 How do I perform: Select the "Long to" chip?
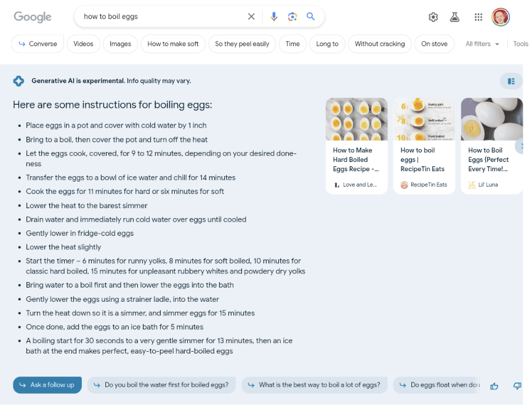[327, 44]
